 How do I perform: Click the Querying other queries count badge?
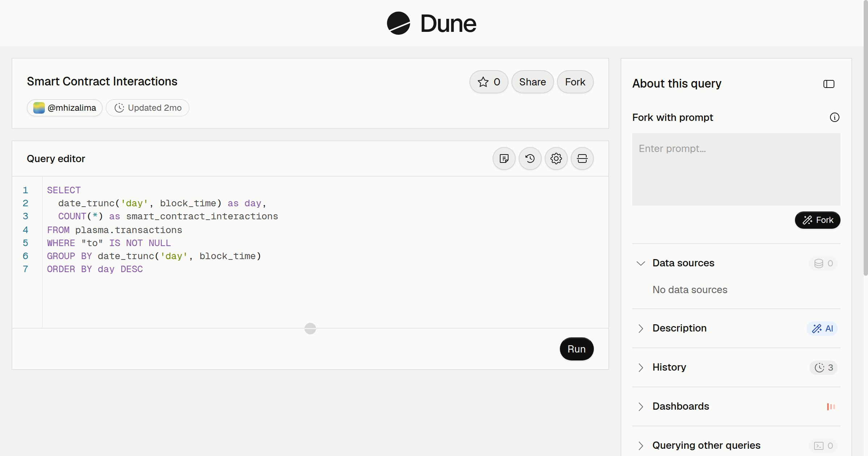tap(823, 446)
